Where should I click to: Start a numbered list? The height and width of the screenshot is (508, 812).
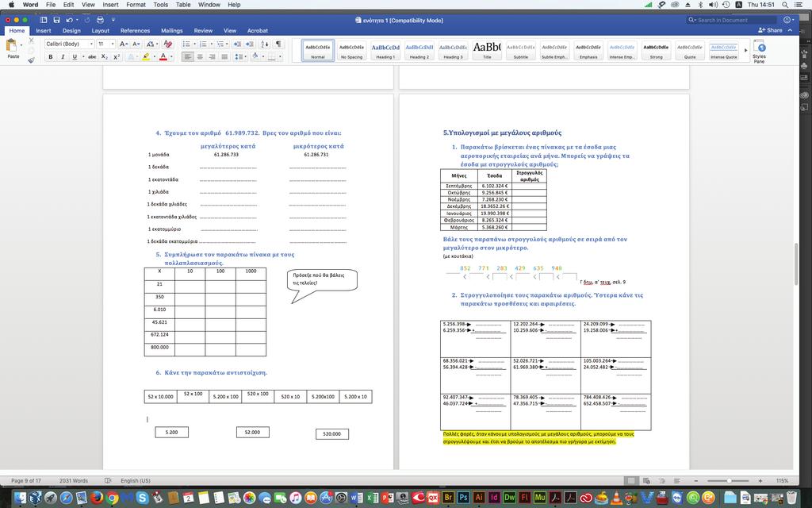click(x=203, y=44)
